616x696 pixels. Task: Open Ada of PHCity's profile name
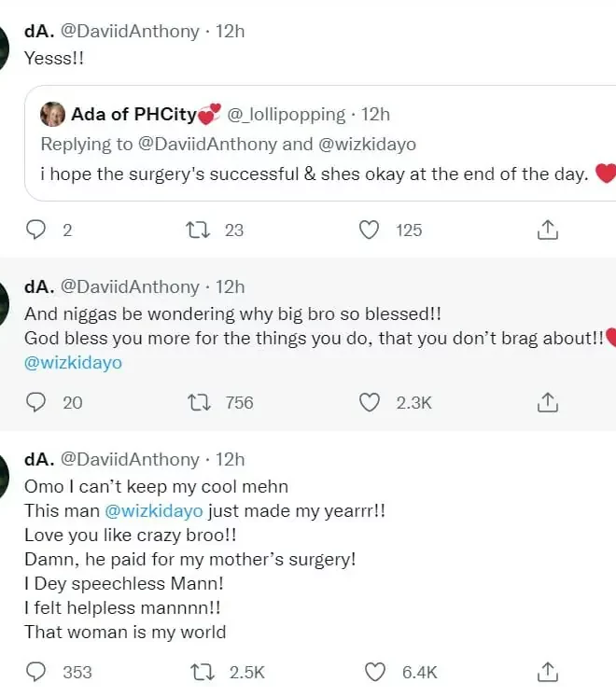[133, 115]
